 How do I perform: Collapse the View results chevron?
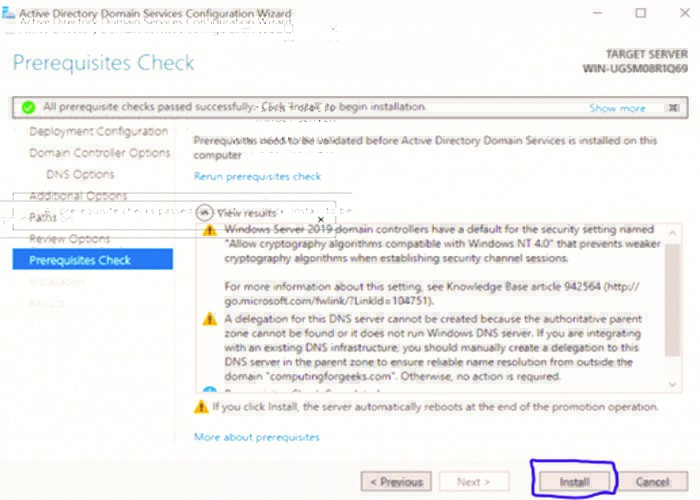click(x=205, y=213)
